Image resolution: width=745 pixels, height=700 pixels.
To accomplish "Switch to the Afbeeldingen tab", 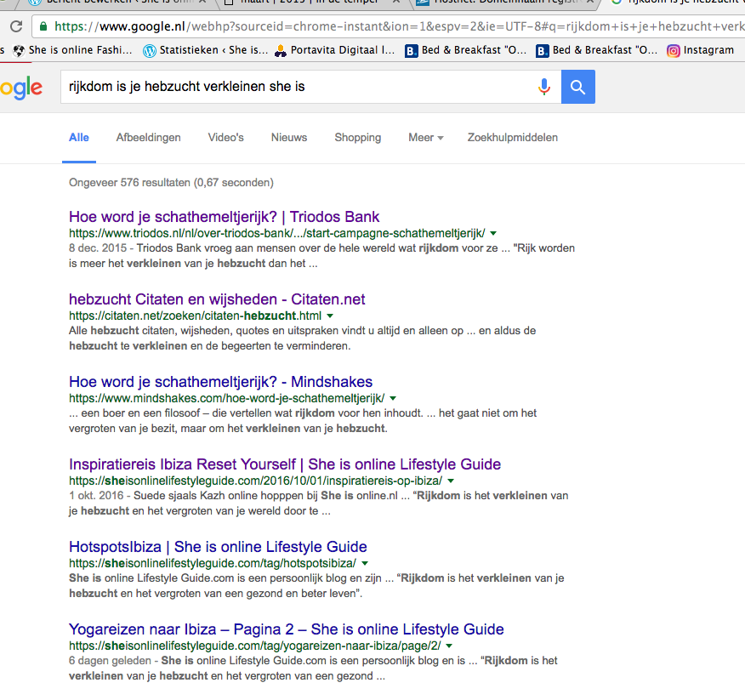I will (148, 138).
